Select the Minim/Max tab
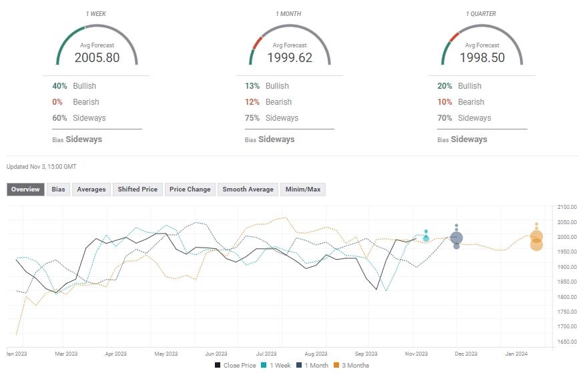Image resolution: width=588 pixels, height=377 pixels. tap(303, 190)
